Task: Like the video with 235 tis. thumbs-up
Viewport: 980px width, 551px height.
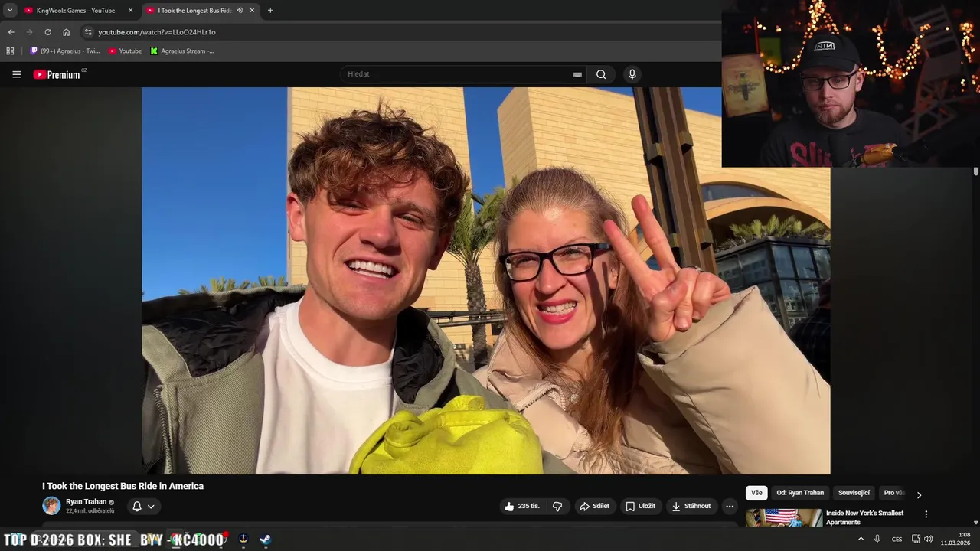Action: (x=521, y=506)
